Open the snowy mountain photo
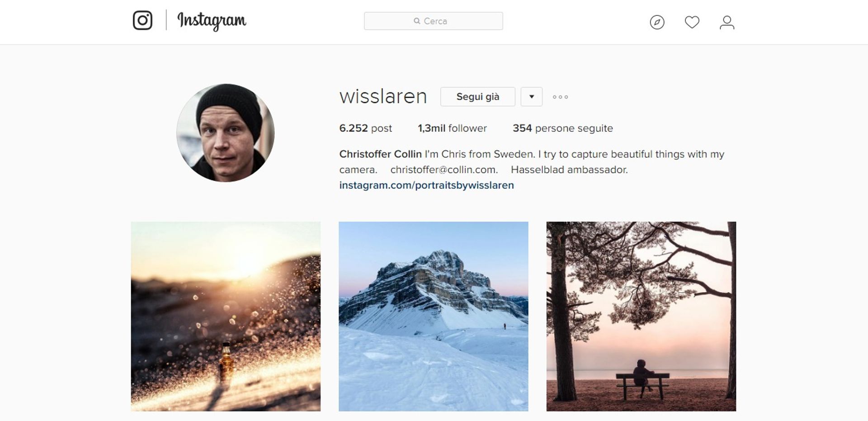 point(434,316)
